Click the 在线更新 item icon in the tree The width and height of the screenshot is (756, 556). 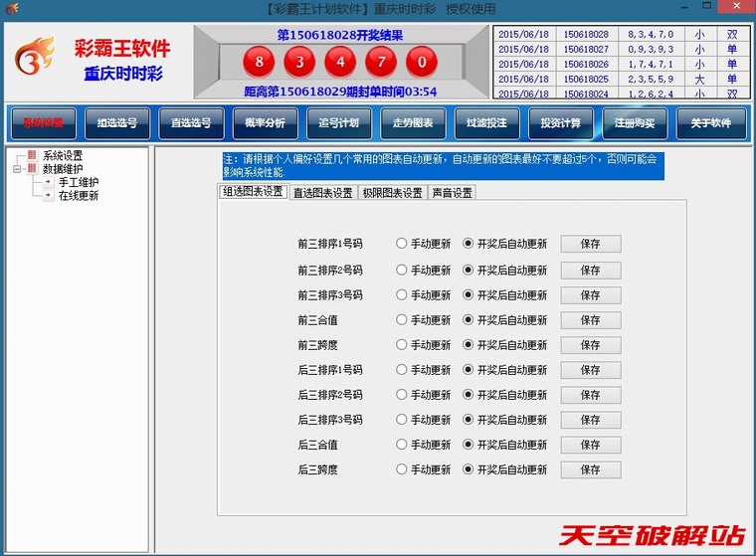coord(48,196)
